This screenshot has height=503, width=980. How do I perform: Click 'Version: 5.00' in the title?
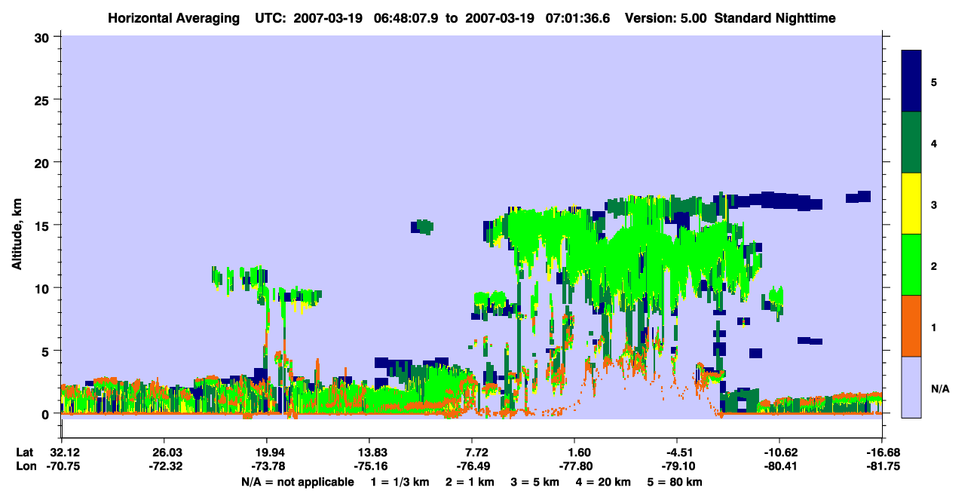coord(666,18)
